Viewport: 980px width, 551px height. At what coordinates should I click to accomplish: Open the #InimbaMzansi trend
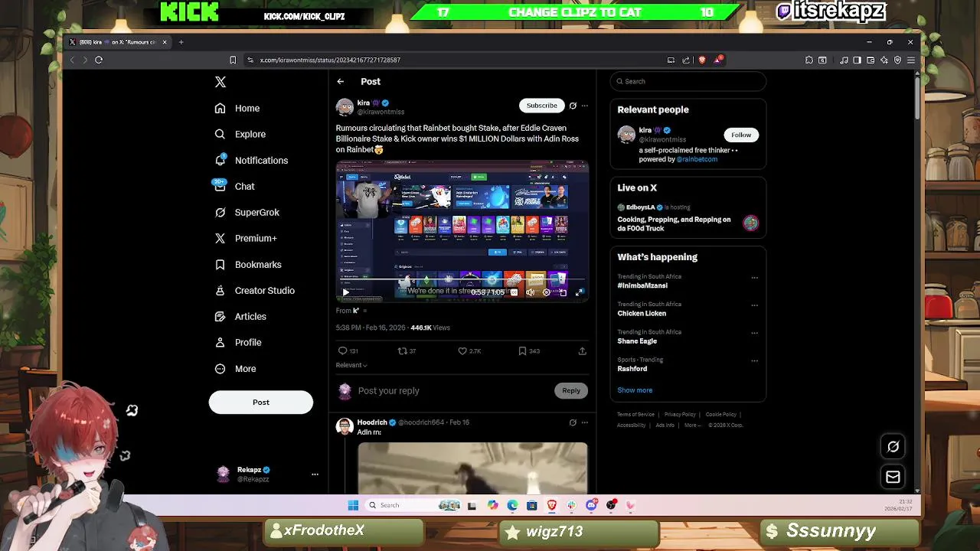click(642, 285)
